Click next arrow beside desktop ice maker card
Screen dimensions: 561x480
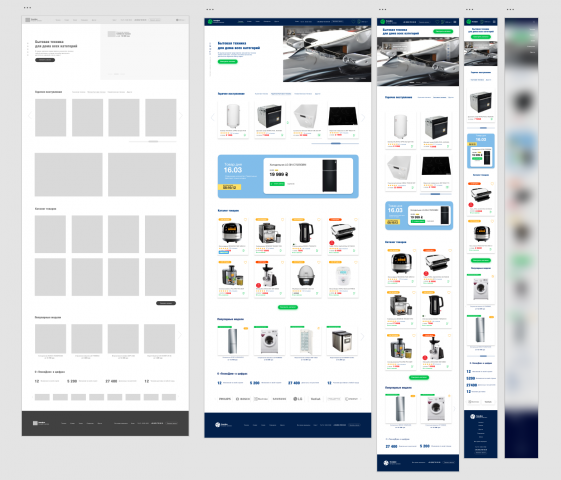click(x=362, y=336)
